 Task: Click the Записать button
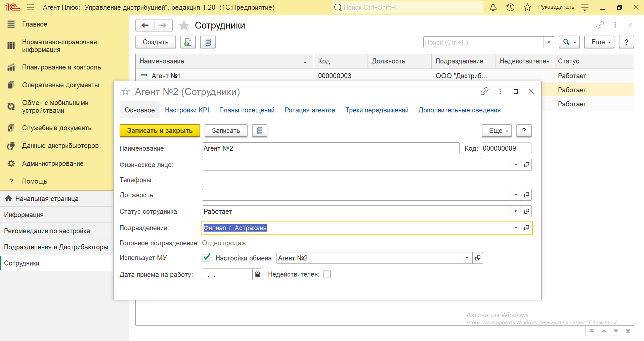[226, 131]
